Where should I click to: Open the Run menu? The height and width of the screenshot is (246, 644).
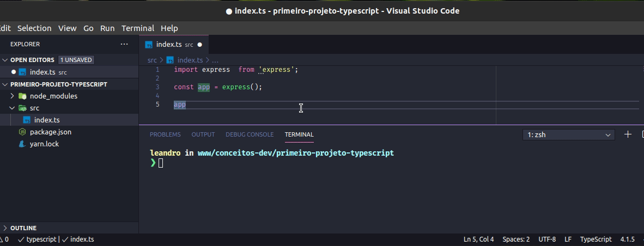point(107,28)
